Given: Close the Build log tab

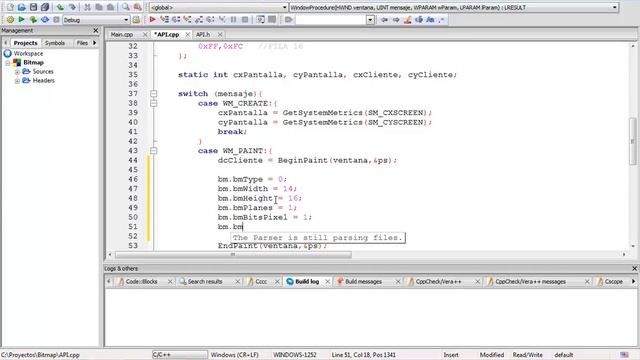Looking at the screenshot, I should click(327, 282).
